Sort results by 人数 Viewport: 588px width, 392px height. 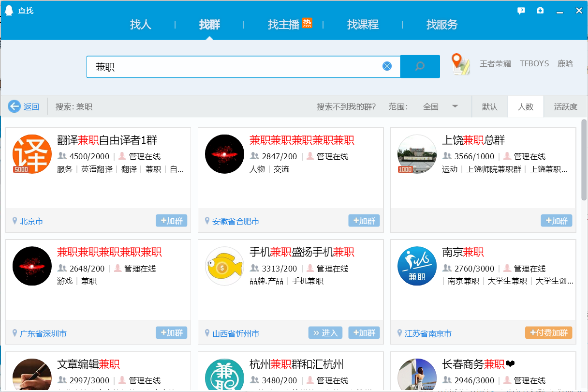(x=526, y=106)
